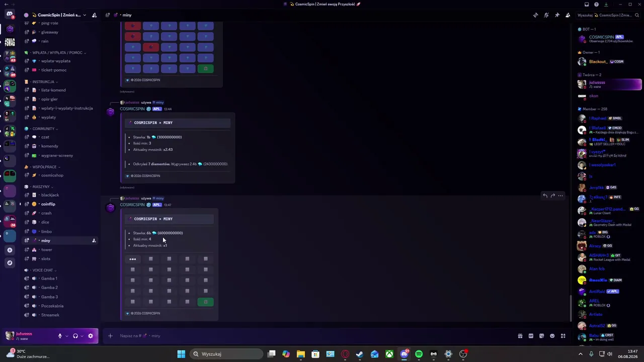This screenshot has width=644, height=362.
Task: Open user settings gear
Action: coord(91,336)
